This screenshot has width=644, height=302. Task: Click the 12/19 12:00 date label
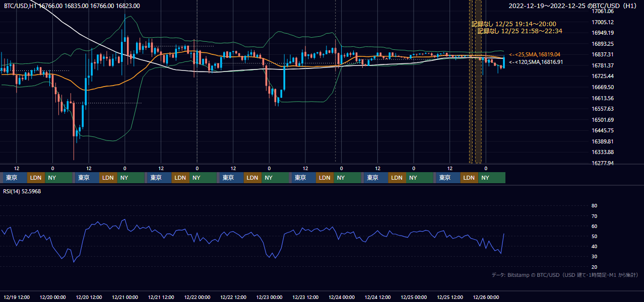click(17, 297)
